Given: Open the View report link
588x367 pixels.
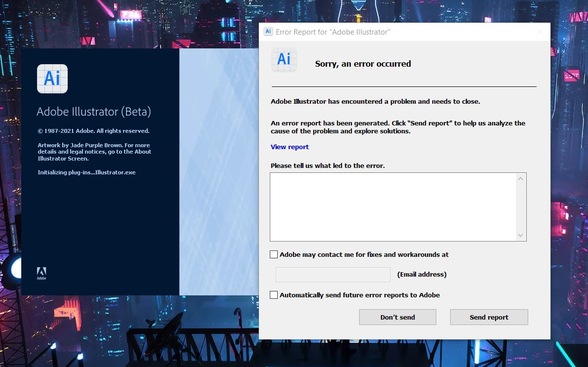Looking at the screenshot, I should click(290, 147).
